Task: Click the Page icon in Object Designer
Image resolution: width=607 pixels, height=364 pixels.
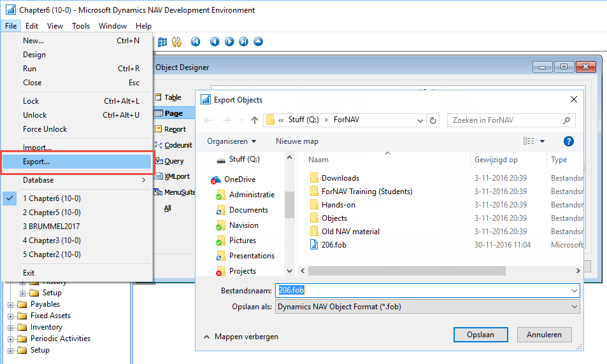Action: 159,113
